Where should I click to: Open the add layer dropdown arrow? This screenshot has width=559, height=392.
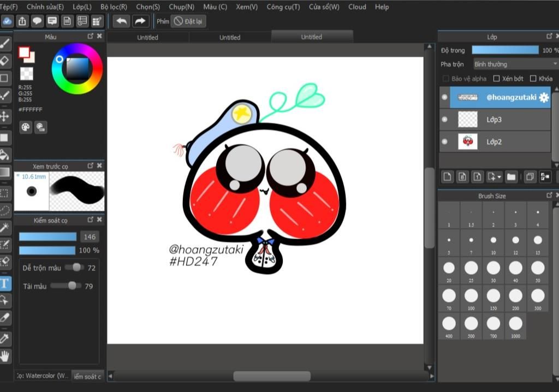499,176
